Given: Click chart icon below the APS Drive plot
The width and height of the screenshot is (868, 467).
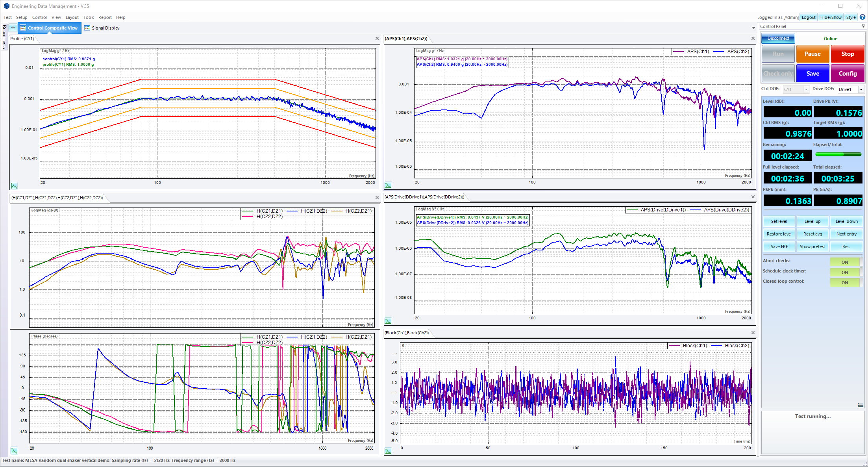Looking at the screenshot, I should [389, 321].
